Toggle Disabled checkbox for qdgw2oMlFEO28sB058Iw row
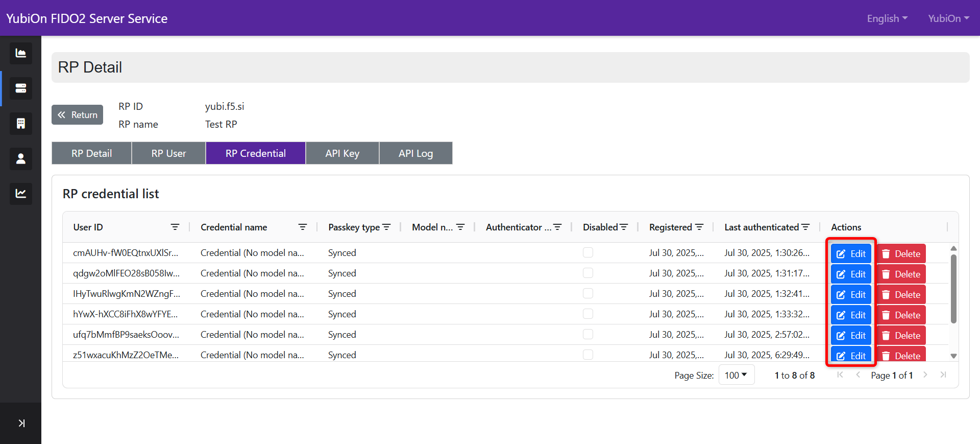 588,273
